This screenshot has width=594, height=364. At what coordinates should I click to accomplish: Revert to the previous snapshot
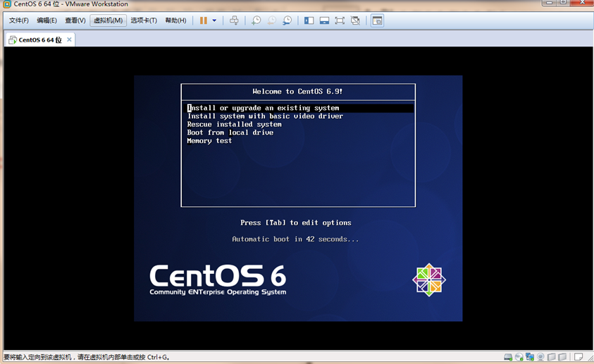[271, 20]
